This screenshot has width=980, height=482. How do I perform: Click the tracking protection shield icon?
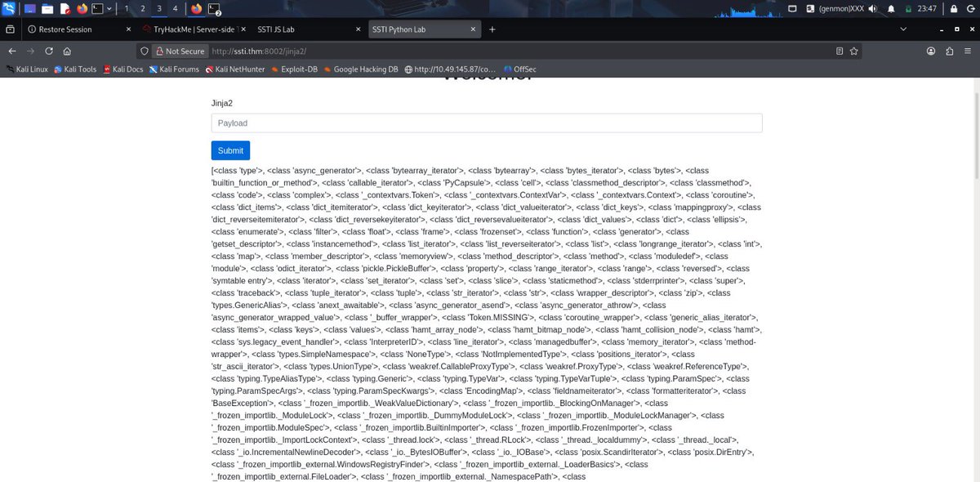[145, 51]
